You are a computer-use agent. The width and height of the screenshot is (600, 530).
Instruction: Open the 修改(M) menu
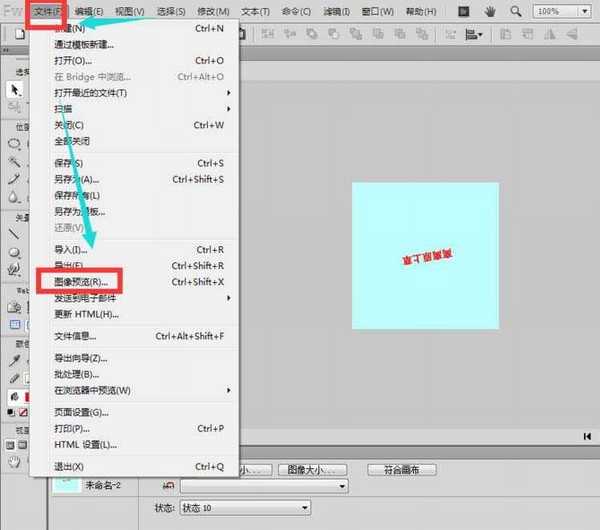(215, 11)
